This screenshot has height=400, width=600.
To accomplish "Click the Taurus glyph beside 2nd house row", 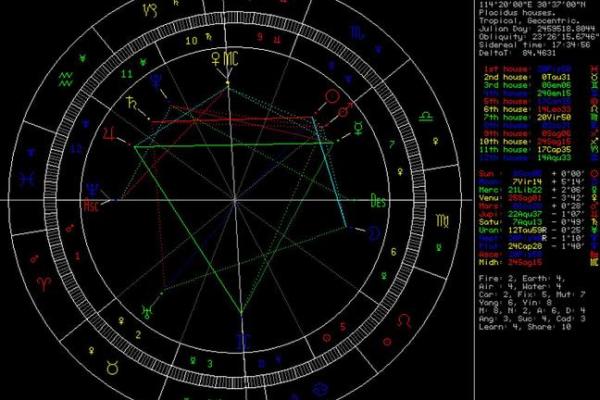I will (x=595, y=77).
